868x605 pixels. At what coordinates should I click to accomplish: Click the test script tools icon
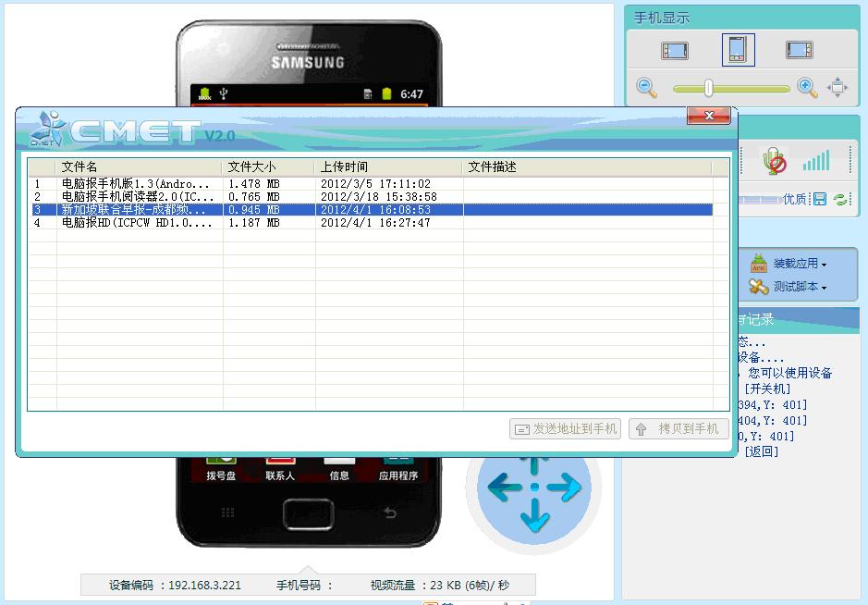click(758, 287)
